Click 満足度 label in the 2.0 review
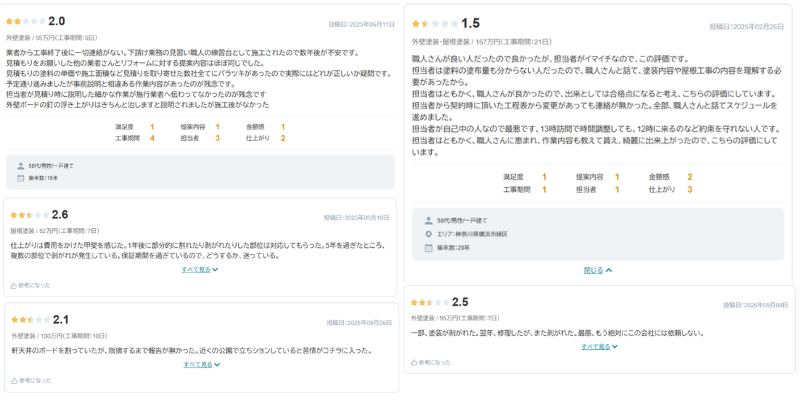Viewport: 800px width, 400px height. (x=124, y=127)
